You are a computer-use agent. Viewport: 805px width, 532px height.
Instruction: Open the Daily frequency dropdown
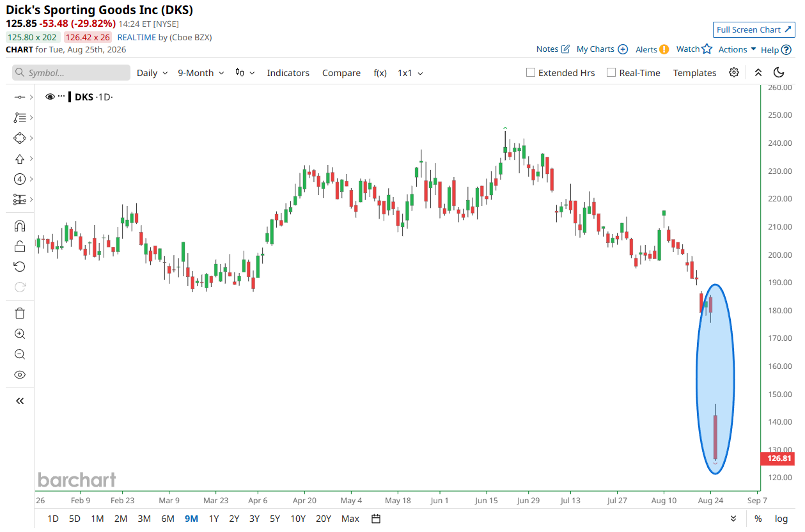point(152,73)
